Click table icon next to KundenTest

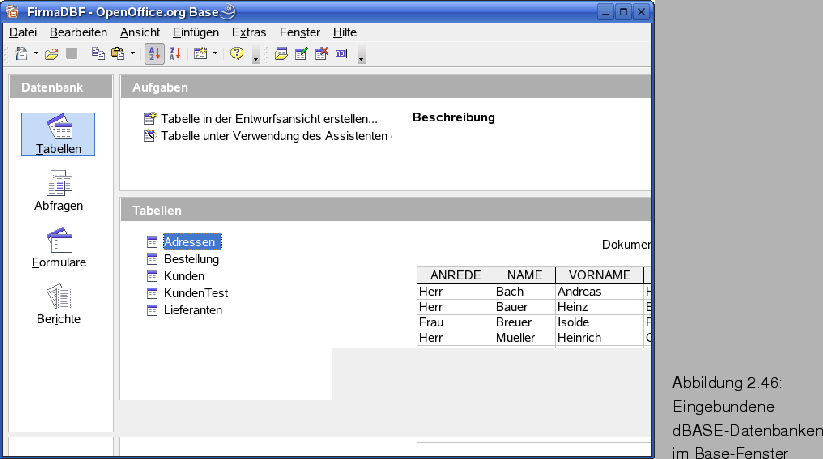[x=152, y=293]
